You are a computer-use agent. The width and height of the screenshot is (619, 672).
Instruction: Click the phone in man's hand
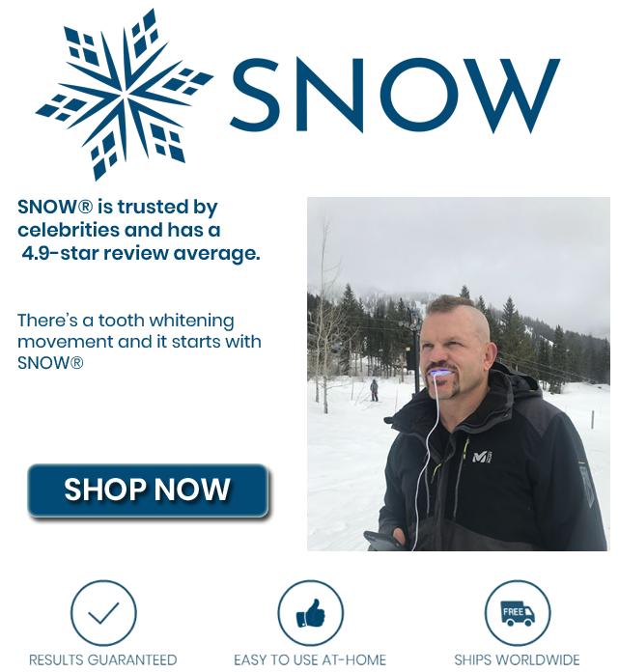click(382, 541)
